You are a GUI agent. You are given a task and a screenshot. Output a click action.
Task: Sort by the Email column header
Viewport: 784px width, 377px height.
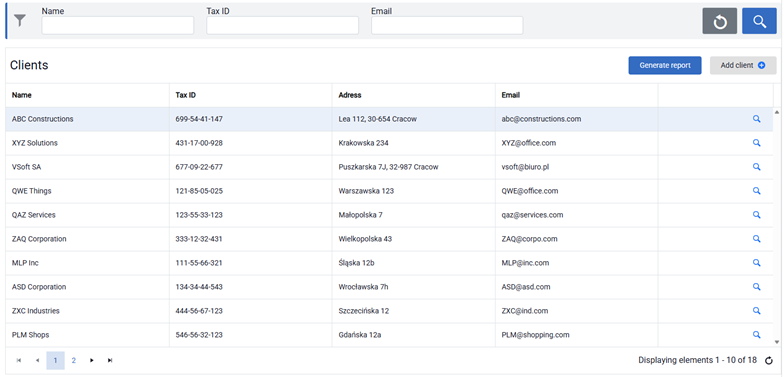(x=576, y=95)
